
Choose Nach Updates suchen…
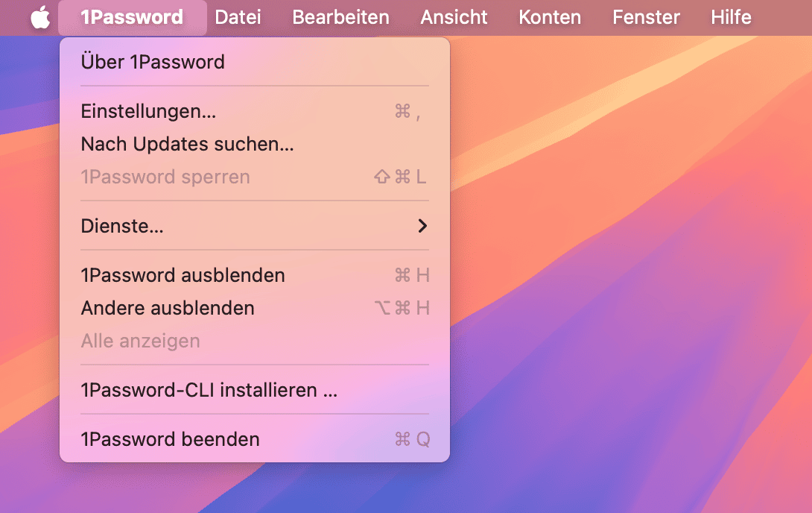pos(187,145)
